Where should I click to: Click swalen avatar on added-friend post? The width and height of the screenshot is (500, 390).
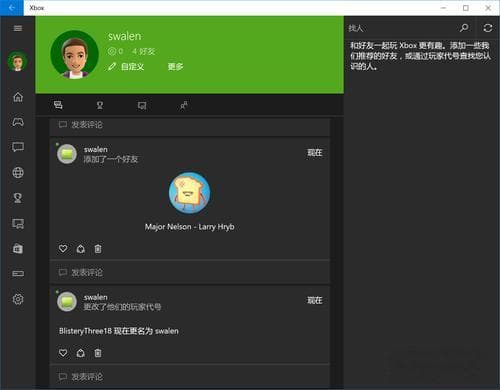[x=67, y=154]
